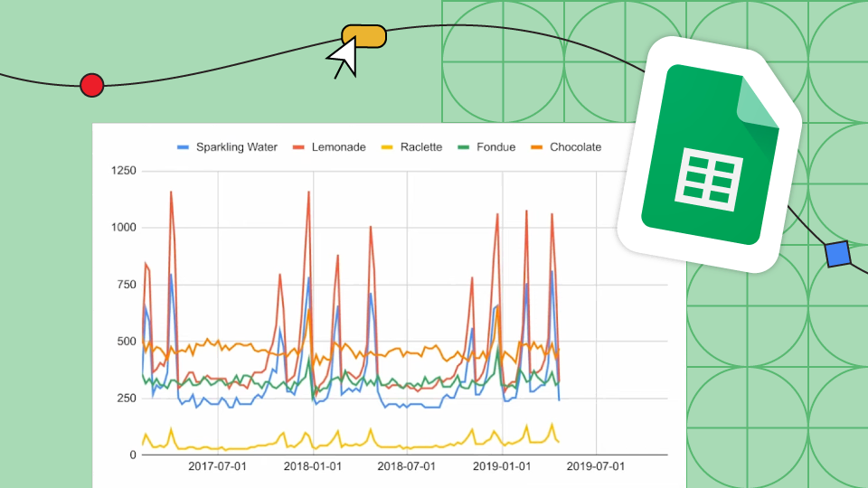
Task: Click the 2018-07-01 x-axis date label
Action: 407,467
